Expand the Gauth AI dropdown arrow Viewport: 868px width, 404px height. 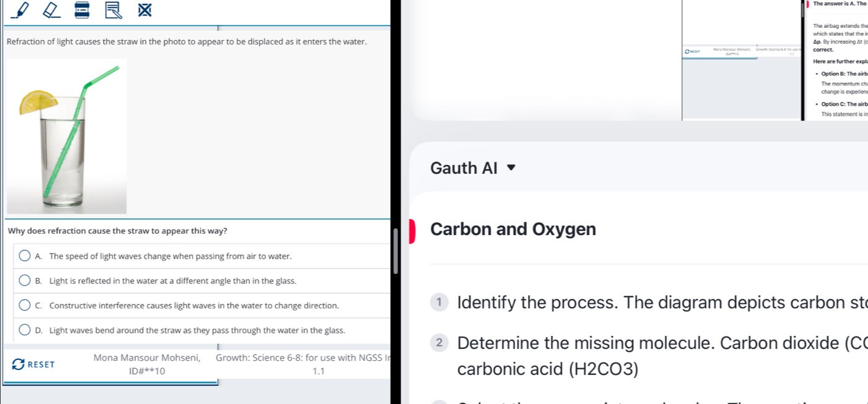[511, 168]
